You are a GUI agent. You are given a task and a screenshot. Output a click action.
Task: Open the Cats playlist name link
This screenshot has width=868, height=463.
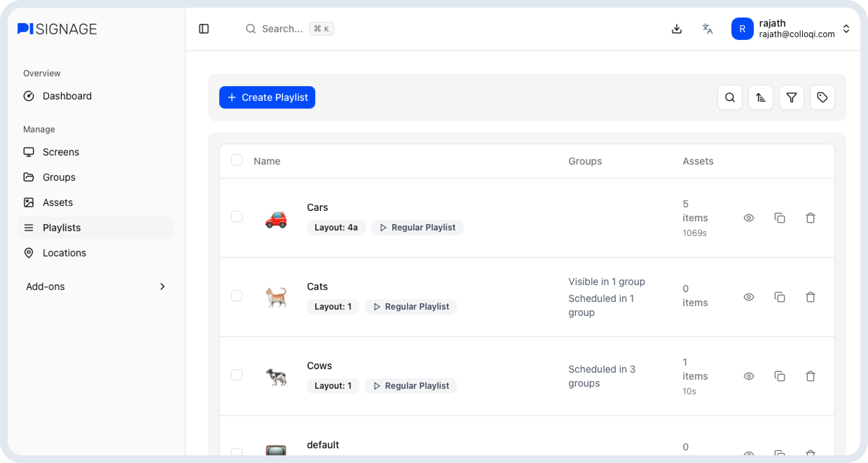(x=317, y=286)
